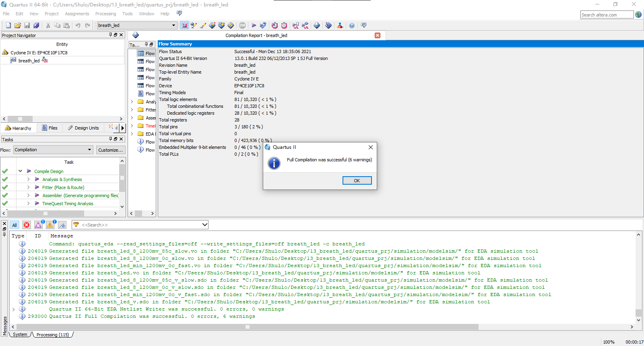The height and width of the screenshot is (346, 644).
Task: Toggle the red Error messages filter
Action: (x=27, y=225)
